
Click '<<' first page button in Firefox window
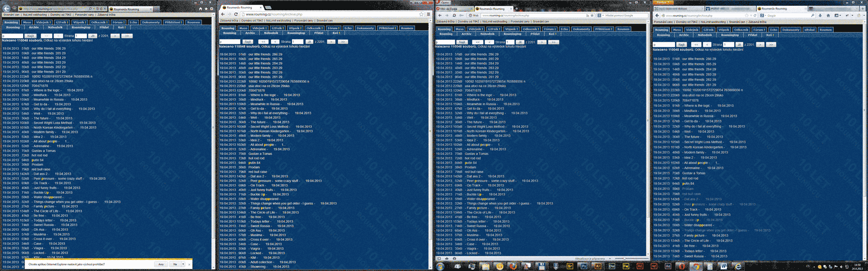tap(696, 45)
